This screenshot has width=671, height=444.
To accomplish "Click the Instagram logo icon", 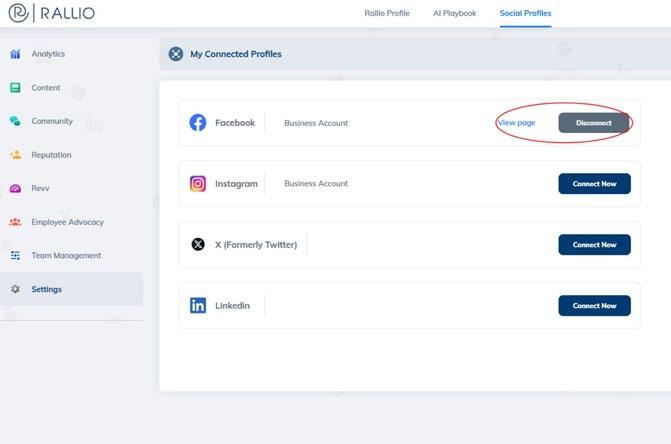I will 198,184.
